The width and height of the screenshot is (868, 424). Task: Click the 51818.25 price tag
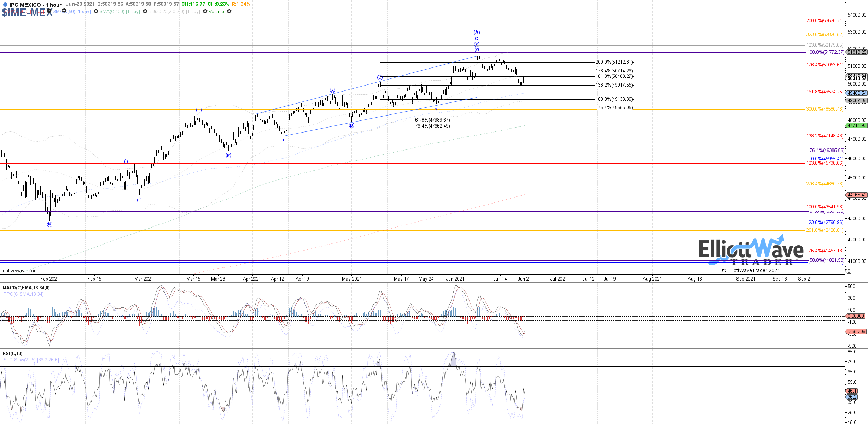pyautogui.click(x=857, y=52)
